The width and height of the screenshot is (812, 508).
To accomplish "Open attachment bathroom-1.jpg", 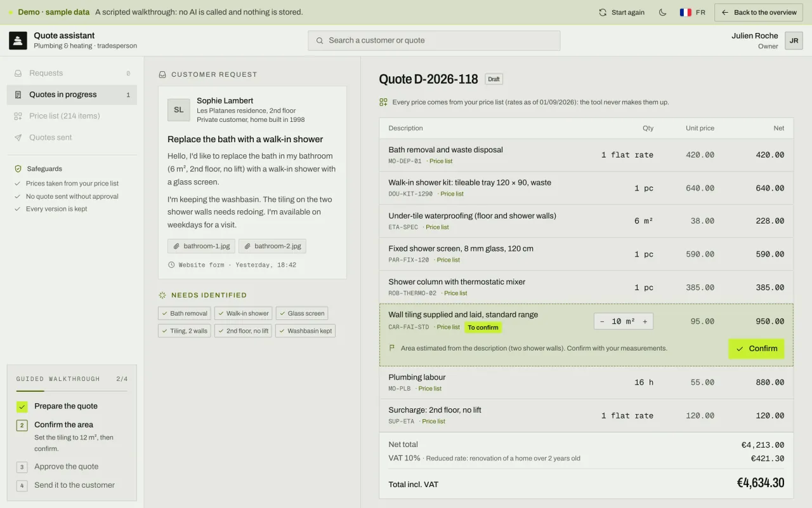I will tap(201, 246).
